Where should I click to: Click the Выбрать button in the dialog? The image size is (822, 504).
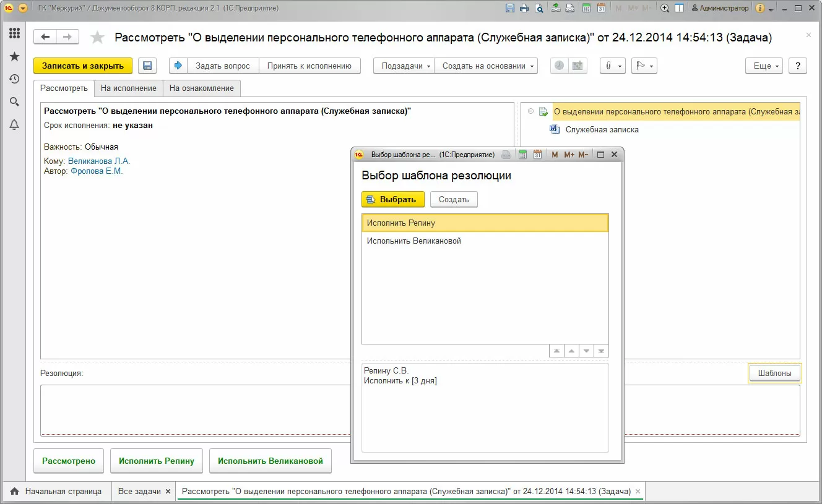[393, 199]
